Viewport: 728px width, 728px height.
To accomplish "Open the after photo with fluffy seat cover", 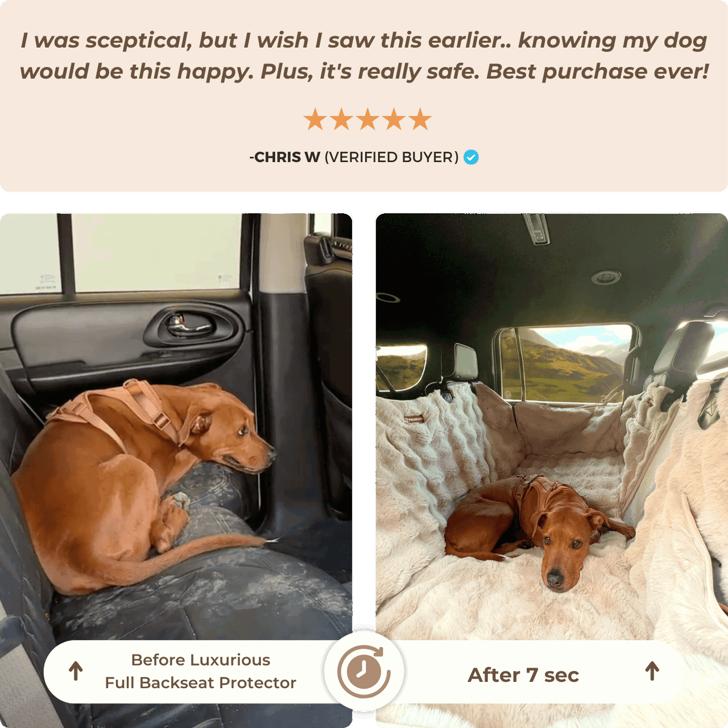I will click(x=552, y=470).
